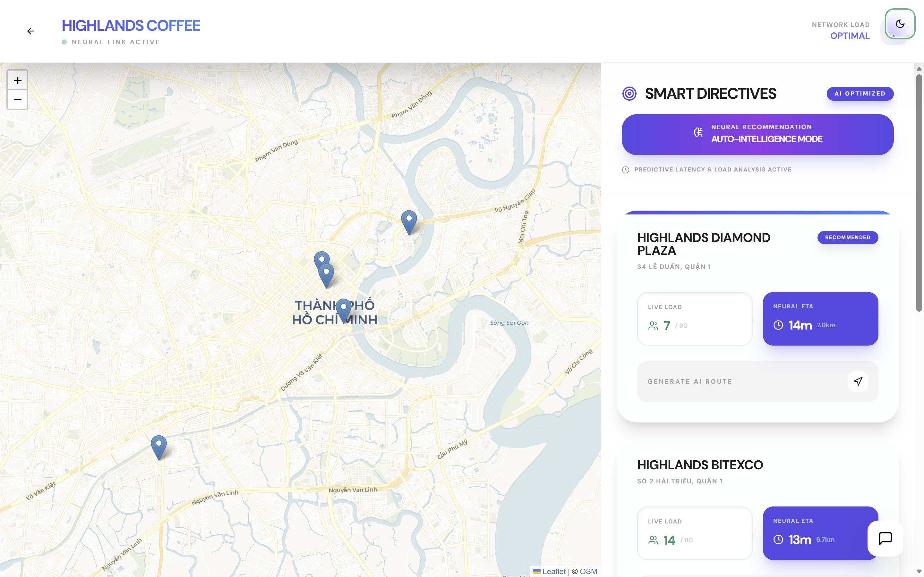
Task: Click the Neural ETA 14m tile
Action: (x=820, y=319)
